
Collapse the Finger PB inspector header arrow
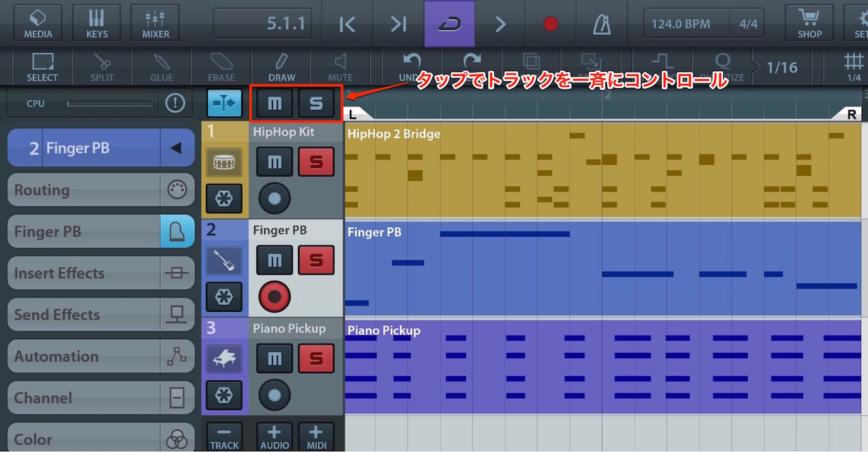point(176,148)
